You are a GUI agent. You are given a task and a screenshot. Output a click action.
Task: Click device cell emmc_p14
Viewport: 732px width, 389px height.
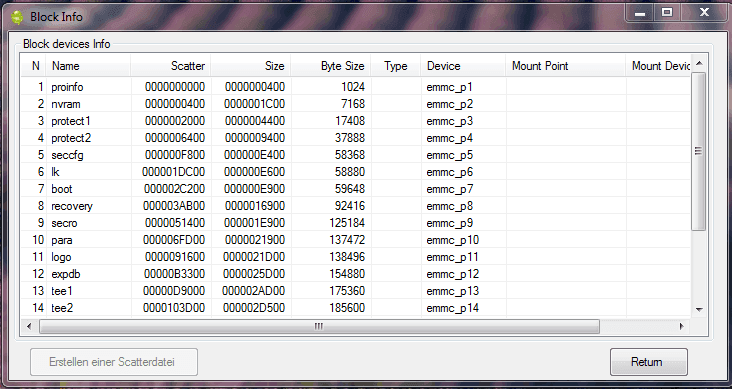452,308
